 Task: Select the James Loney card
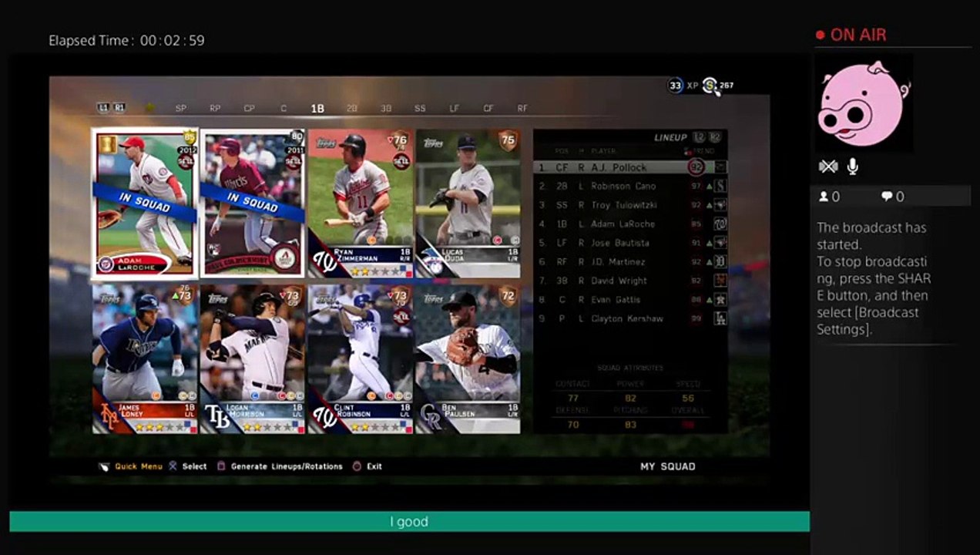pos(145,359)
